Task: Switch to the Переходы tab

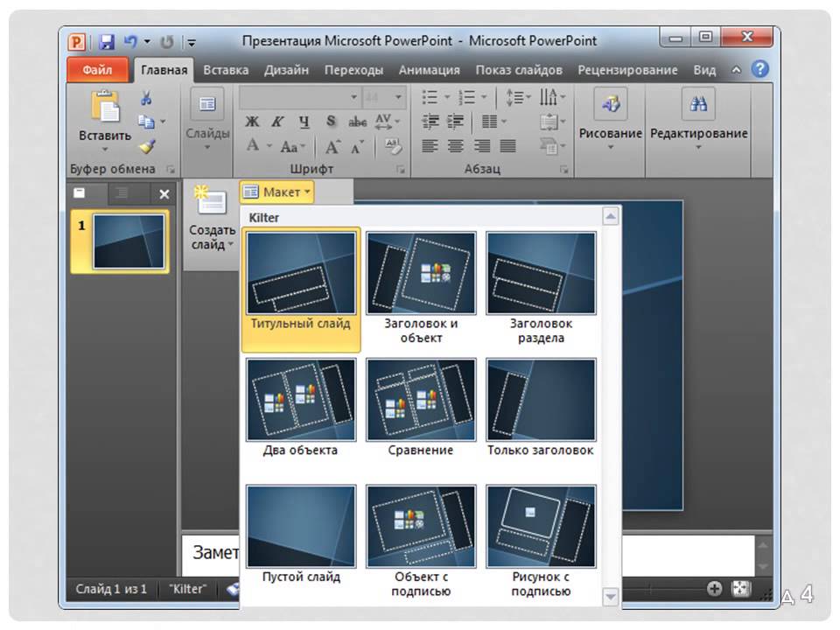Action: pyautogui.click(x=353, y=70)
